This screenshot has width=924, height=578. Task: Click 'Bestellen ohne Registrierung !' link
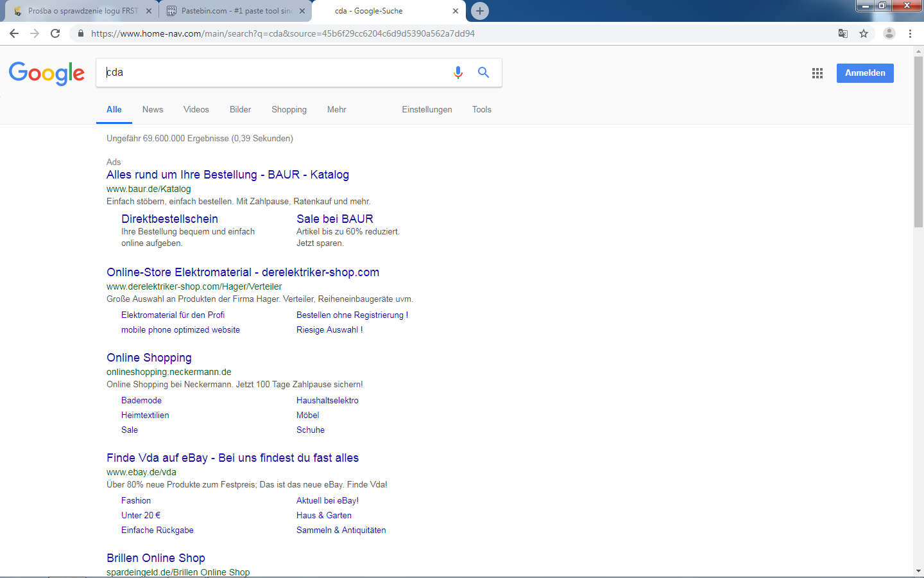(x=352, y=315)
